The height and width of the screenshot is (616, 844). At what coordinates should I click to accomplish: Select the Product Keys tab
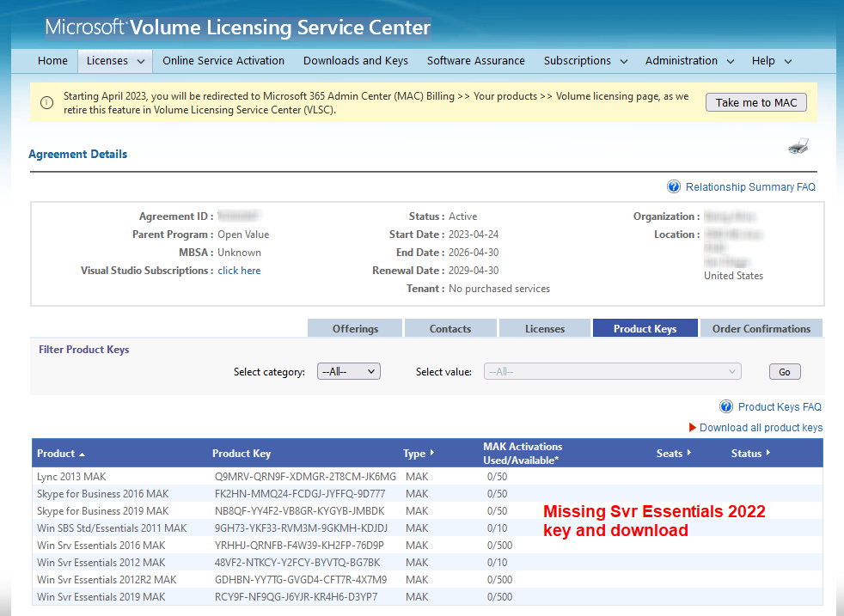point(645,328)
